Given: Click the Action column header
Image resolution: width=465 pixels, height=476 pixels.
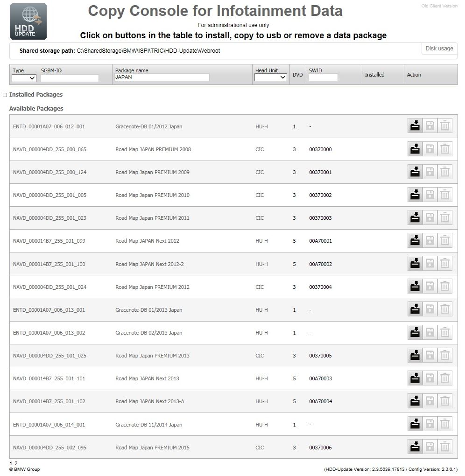Looking at the screenshot, I should (414, 75).
